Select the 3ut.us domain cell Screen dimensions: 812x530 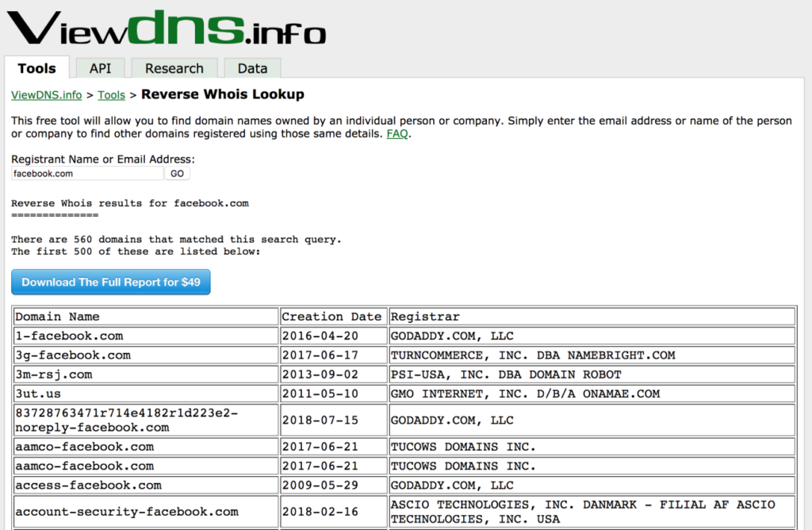tap(146, 394)
